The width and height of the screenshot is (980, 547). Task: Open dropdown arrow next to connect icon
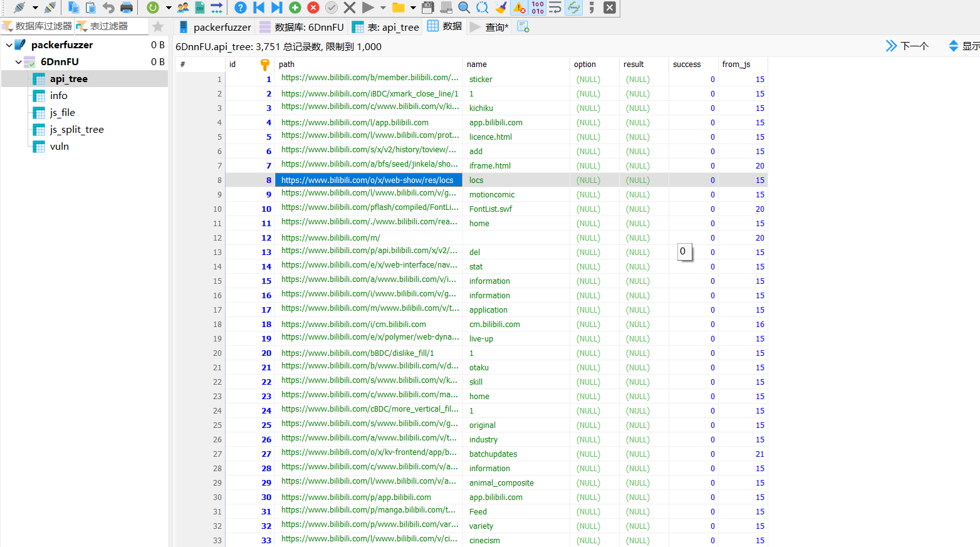(x=35, y=8)
